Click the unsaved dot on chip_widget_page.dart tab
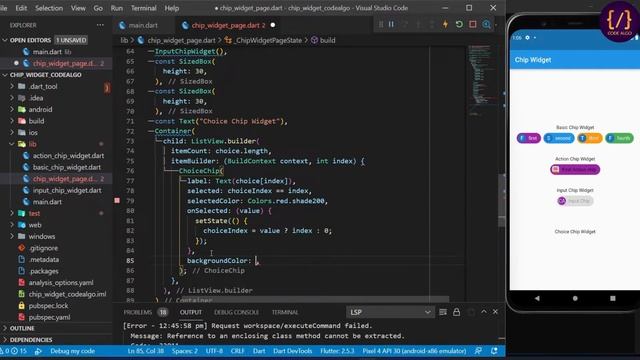The image size is (640, 360). tap(273, 25)
